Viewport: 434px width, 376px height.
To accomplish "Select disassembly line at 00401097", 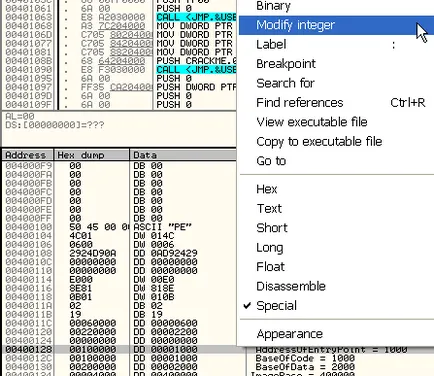I will click(x=119, y=87).
